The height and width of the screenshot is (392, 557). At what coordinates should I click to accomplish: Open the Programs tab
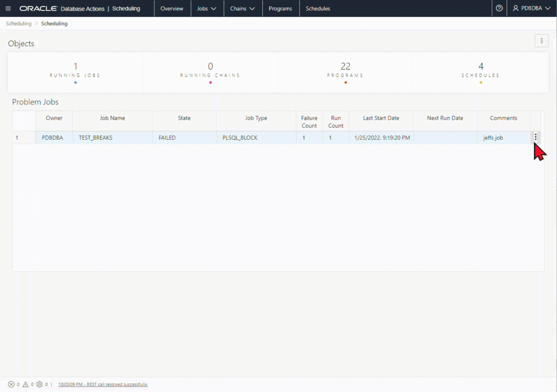(x=280, y=9)
